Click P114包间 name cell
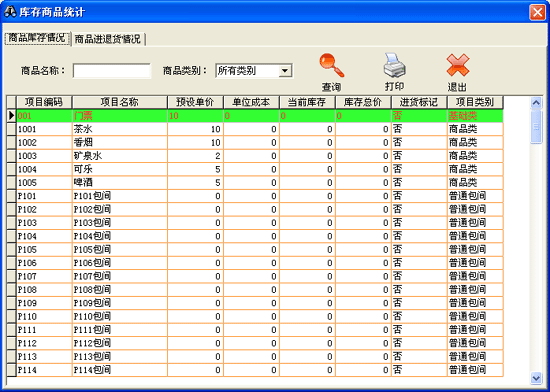This screenshot has height=392, width=550. pyautogui.click(x=120, y=370)
